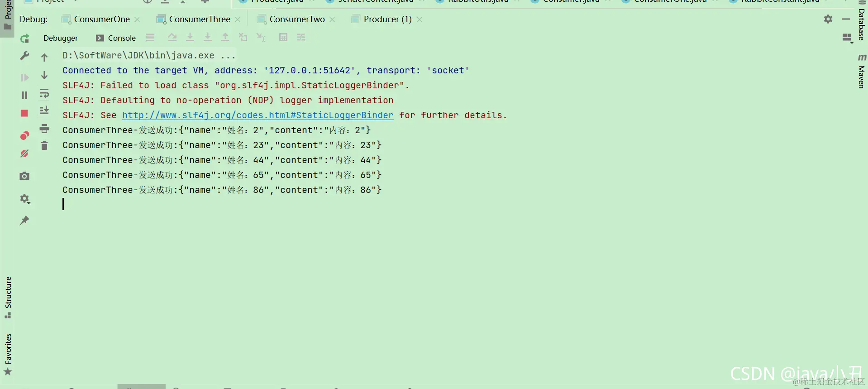Screen dimensions: 868x389
Task: Click the Step Over button
Action: [172, 38]
